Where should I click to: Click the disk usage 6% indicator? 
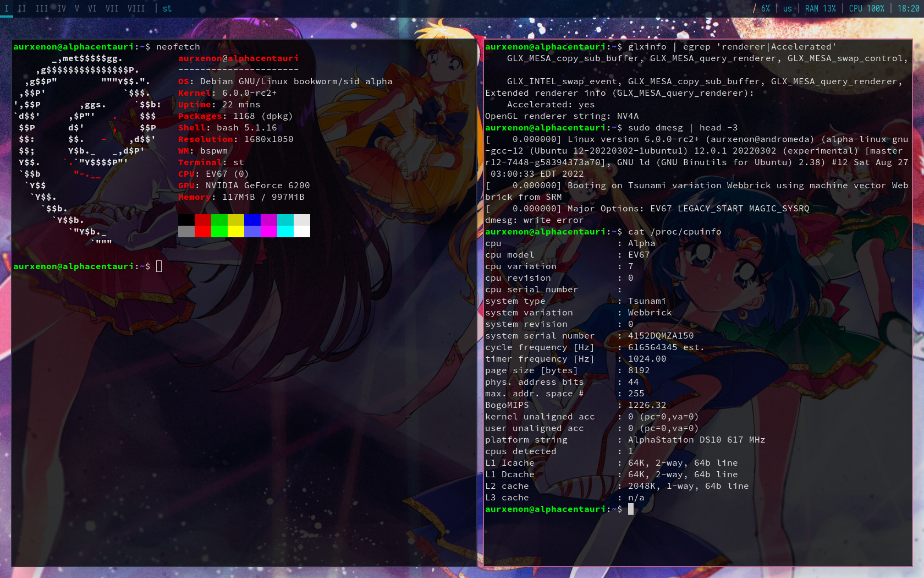coord(762,8)
